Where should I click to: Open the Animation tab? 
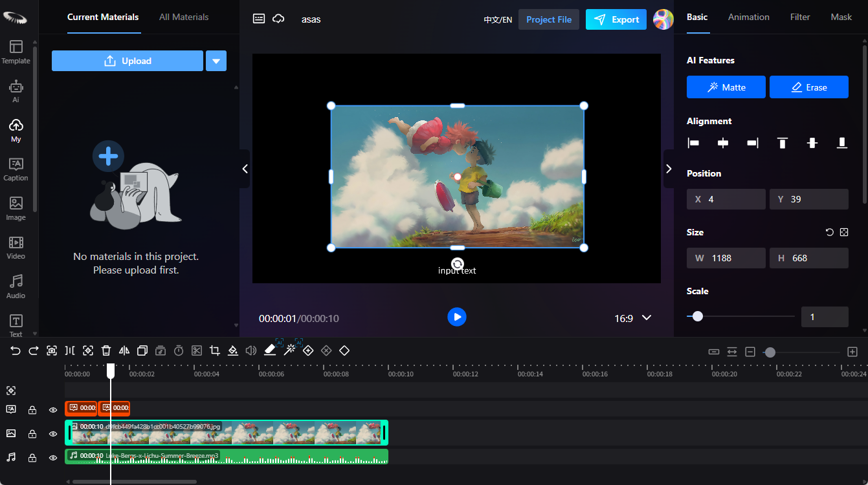[749, 17]
